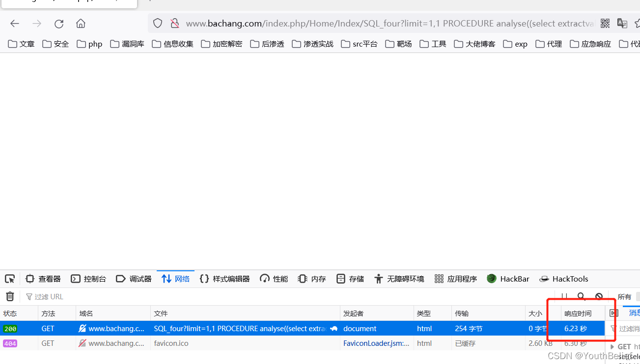Sort by the 类型 column header
This screenshot has width=640, height=364.
(x=432, y=313)
